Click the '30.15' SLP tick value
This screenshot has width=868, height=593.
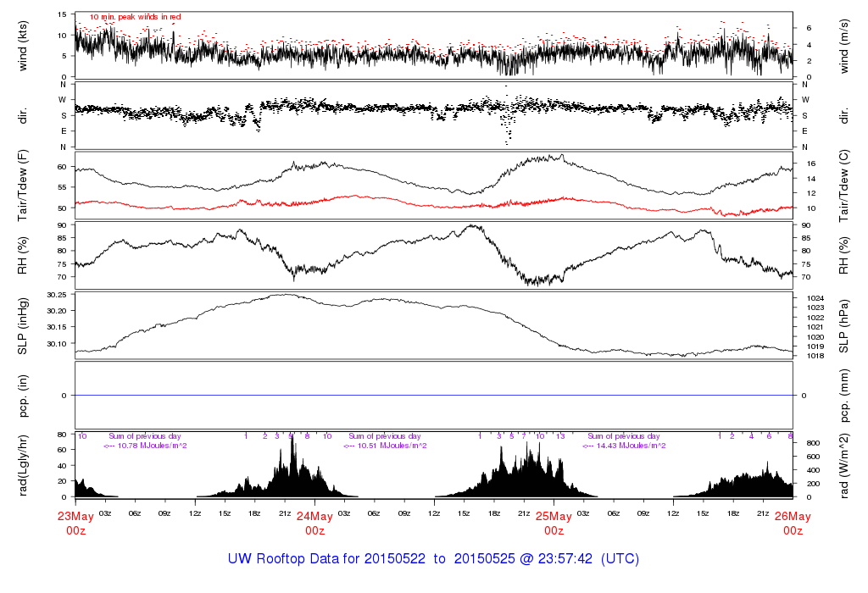[x=57, y=327]
